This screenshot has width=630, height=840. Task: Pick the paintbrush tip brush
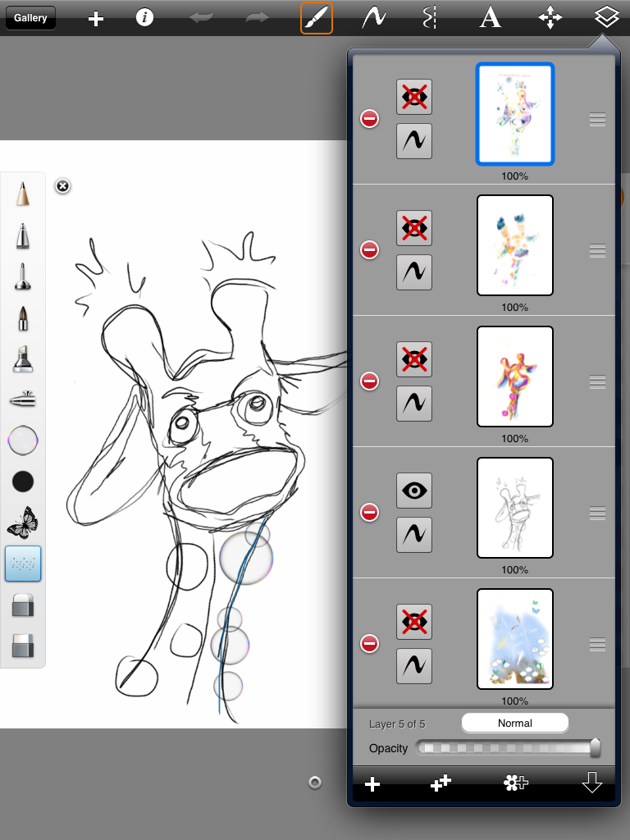pos(22,317)
